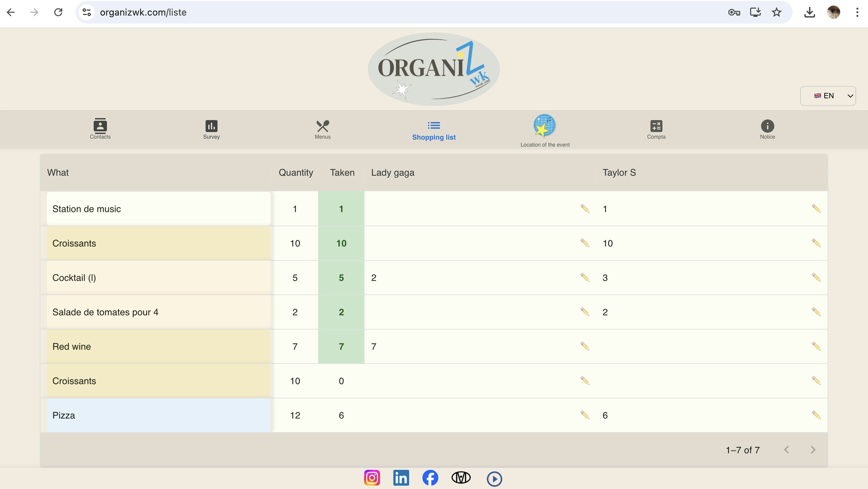Click the browser profile avatar
Image resolution: width=868 pixels, height=489 pixels.
tap(835, 13)
